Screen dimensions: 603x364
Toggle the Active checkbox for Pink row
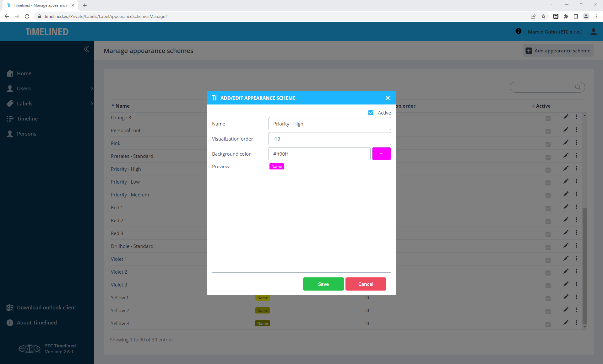[x=548, y=144]
